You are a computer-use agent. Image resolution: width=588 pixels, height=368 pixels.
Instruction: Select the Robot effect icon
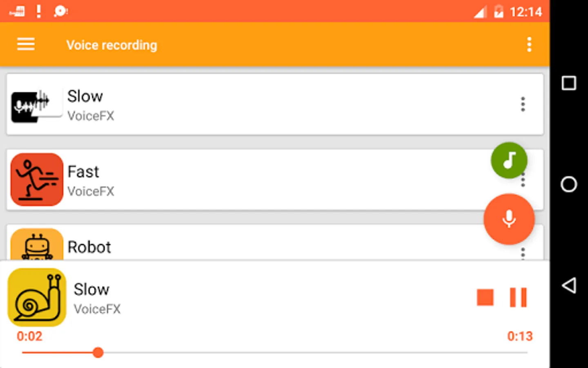point(37,245)
